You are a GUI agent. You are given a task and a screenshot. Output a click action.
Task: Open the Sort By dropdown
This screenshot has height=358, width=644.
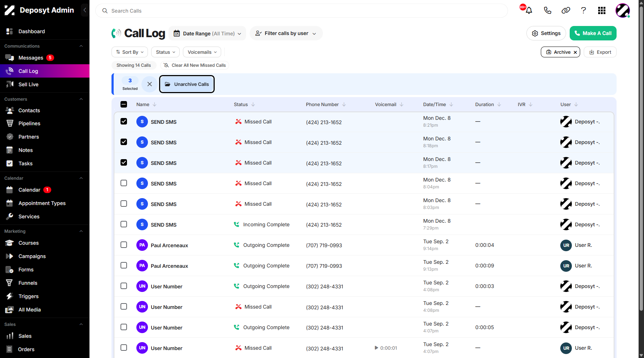point(130,52)
